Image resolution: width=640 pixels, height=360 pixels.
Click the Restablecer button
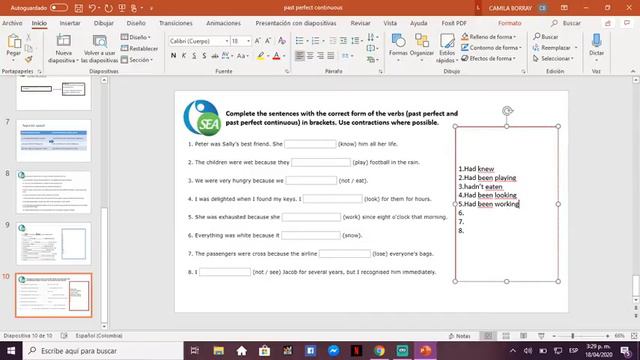[x=140, y=49]
